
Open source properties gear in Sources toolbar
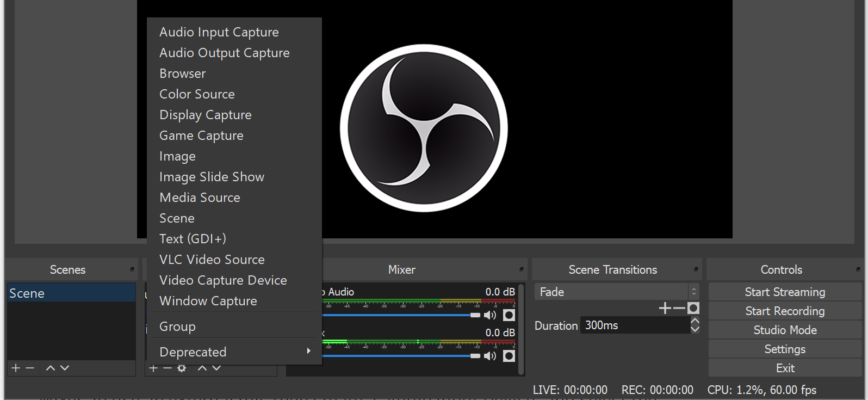pyautogui.click(x=182, y=368)
